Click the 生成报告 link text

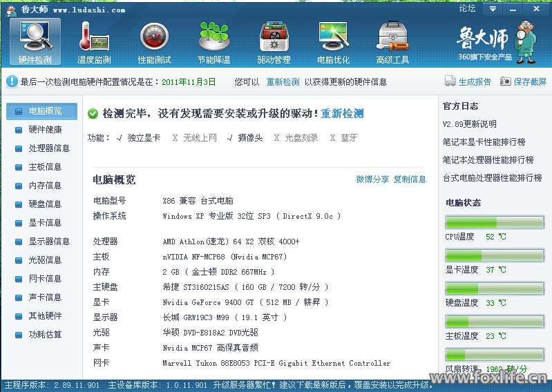(x=475, y=82)
